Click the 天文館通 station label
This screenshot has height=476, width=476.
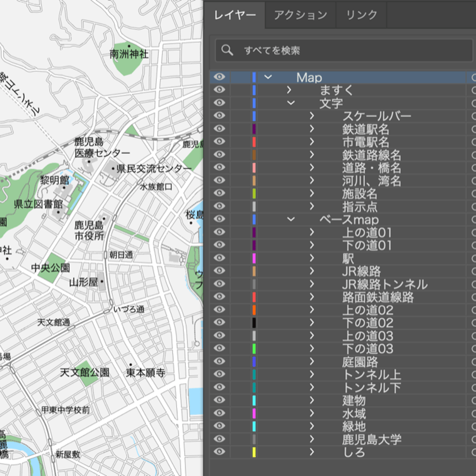coord(53,322)
